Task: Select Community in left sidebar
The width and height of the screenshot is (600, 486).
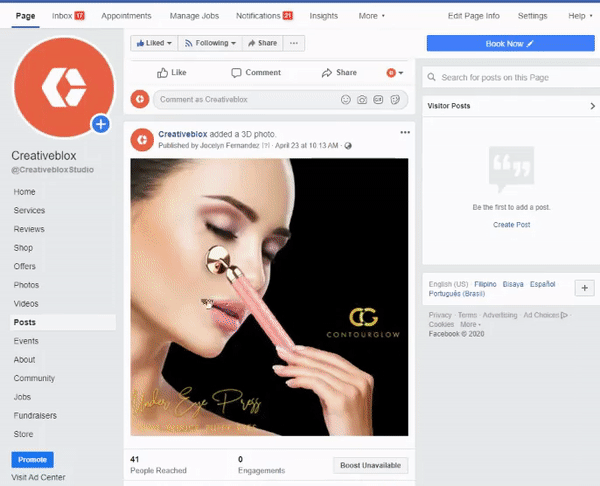Action: 34,378
